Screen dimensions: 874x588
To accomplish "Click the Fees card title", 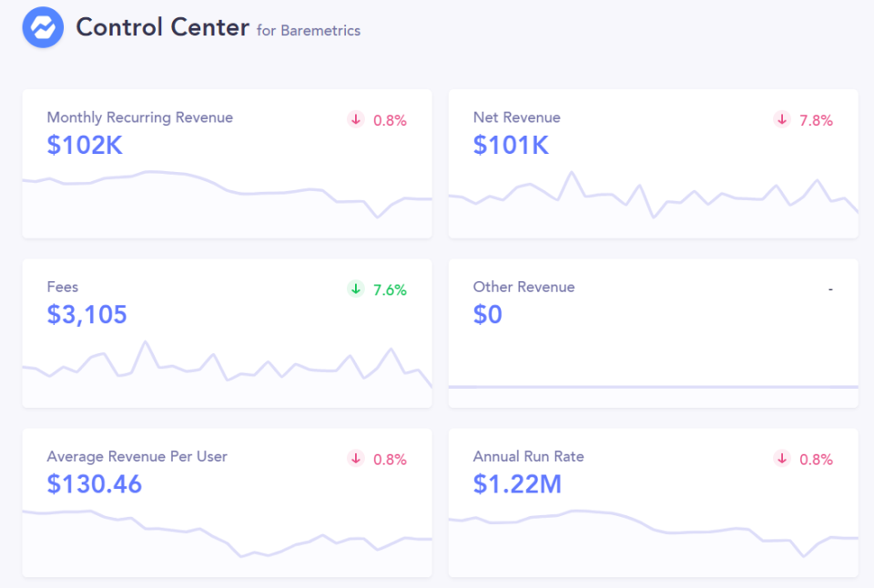I will pos(63,287).
